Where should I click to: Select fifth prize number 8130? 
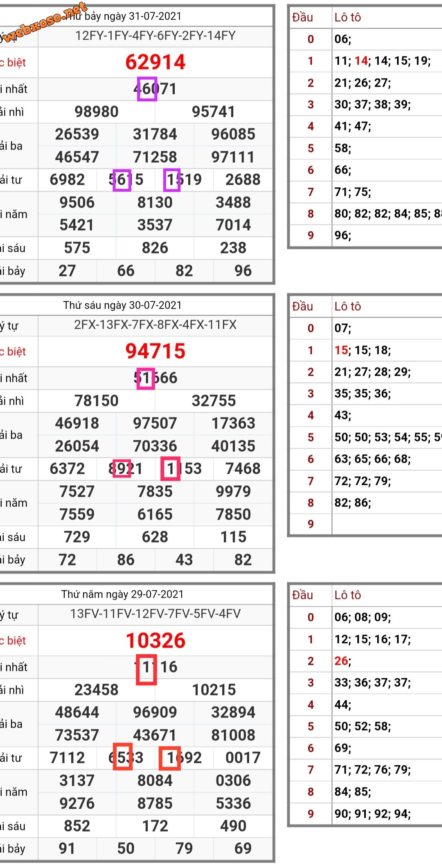[155, 202]
